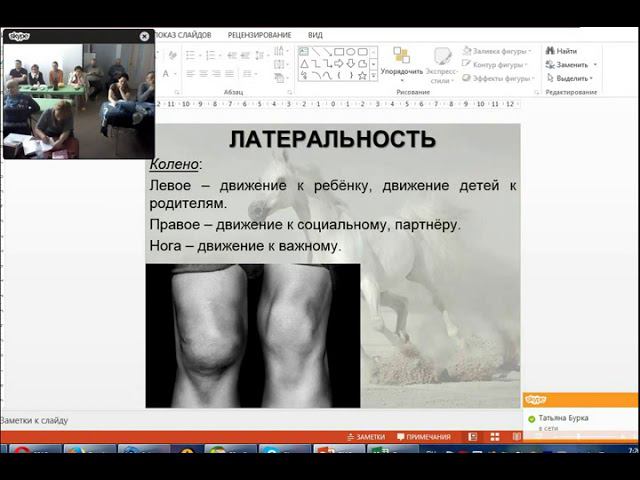
Task: Click the black-and-white knees picture
Action: [253, 336]
